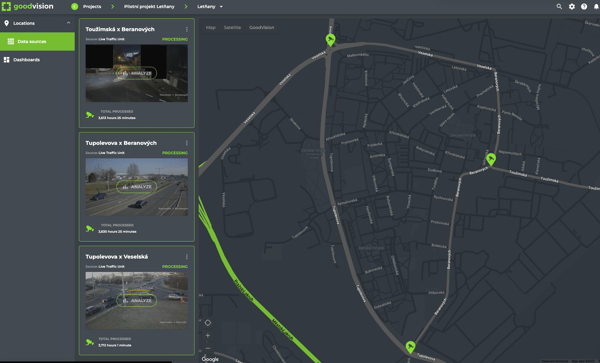
Task: Open Toužimská x Beranových card options menu
Action: (x=187, y=29)
